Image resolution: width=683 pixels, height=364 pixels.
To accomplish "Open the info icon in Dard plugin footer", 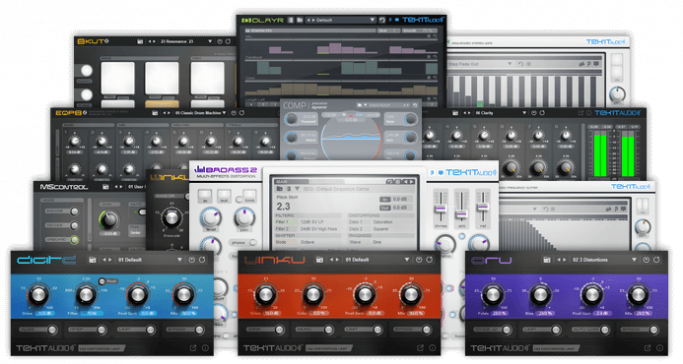I will coord(205,348).
